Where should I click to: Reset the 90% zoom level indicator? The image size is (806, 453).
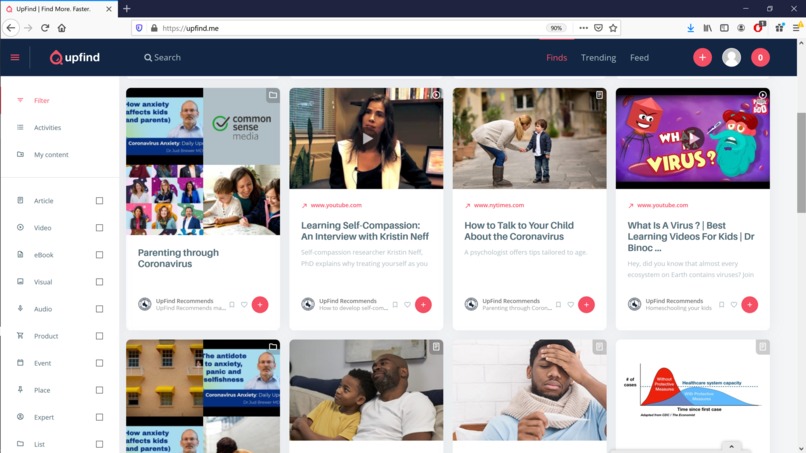[x=556, y=28]
